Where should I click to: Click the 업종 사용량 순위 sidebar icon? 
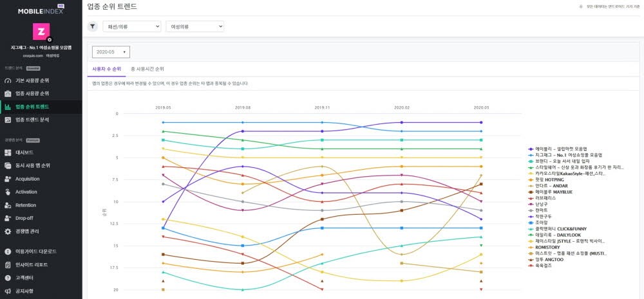point(7,94)
